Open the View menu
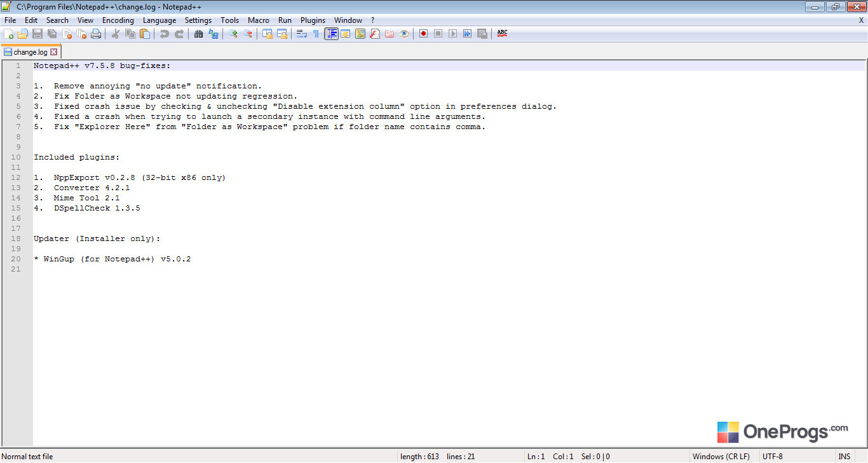868x463 pixels. pos(85,20)
